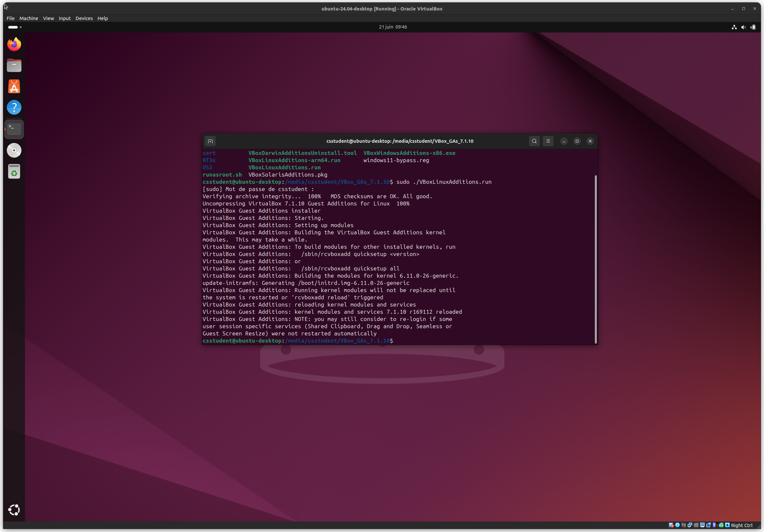Click the cert directory name

[x=209, y=153]
